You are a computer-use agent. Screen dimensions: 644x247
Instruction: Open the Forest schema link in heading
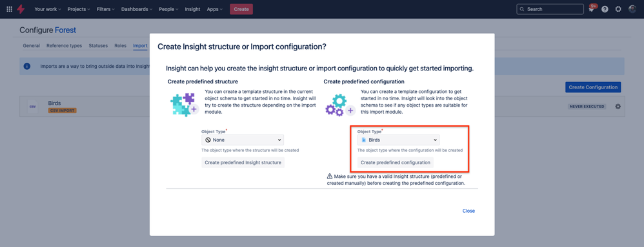click(65, 30)
